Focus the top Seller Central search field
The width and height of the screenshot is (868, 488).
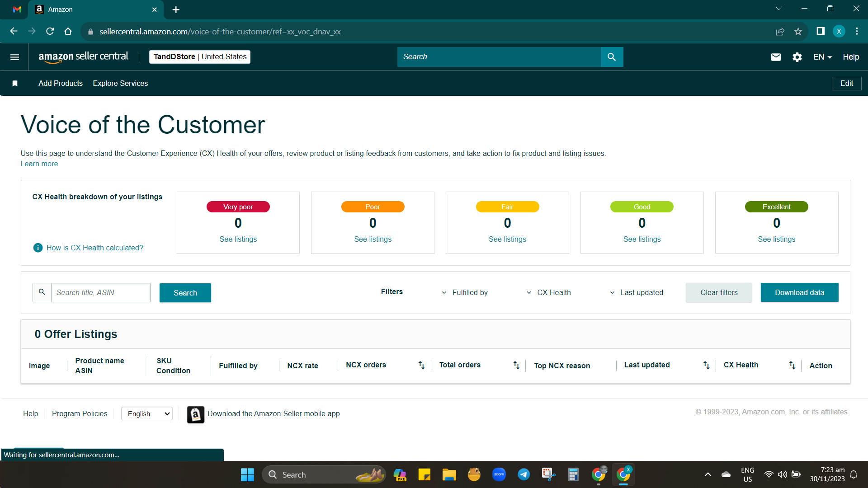[x=499, y=57]
